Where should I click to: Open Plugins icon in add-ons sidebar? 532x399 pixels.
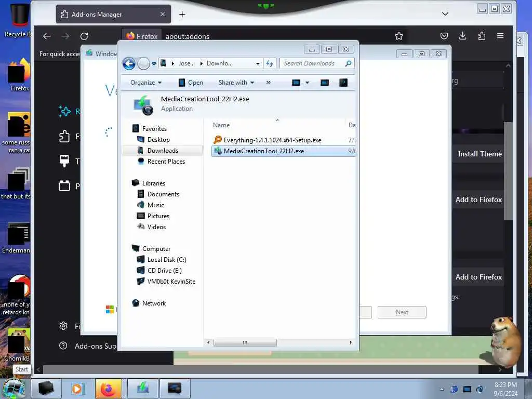coord(64,186)
